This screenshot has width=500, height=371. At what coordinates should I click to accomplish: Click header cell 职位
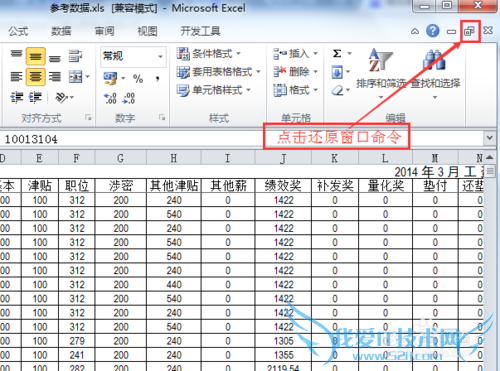point(77,186)
